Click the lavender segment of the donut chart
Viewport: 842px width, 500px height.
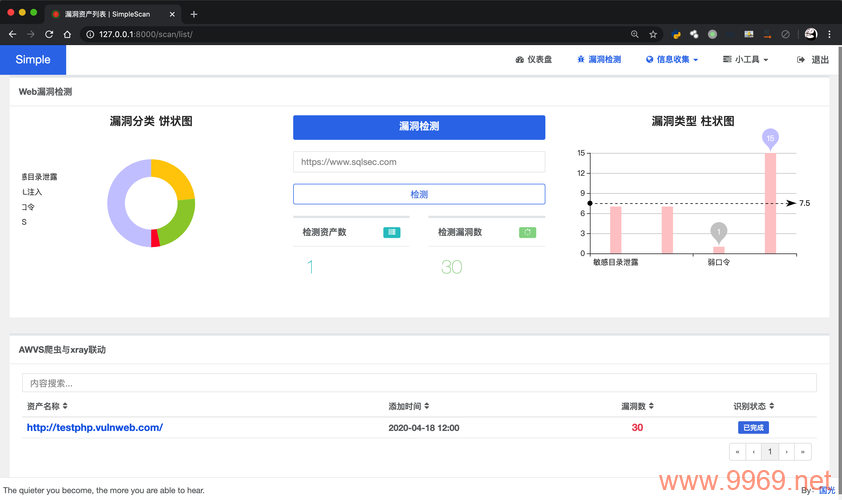[117, 204]
